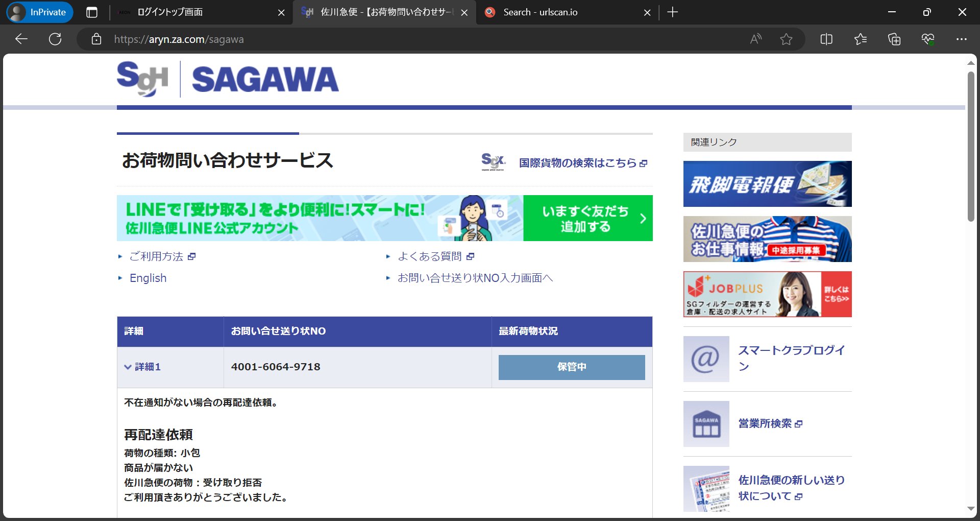This screenshot has height=521, width=980.
Task: Click tracking number 4001-6064-9718
Action: coord(276,367)
